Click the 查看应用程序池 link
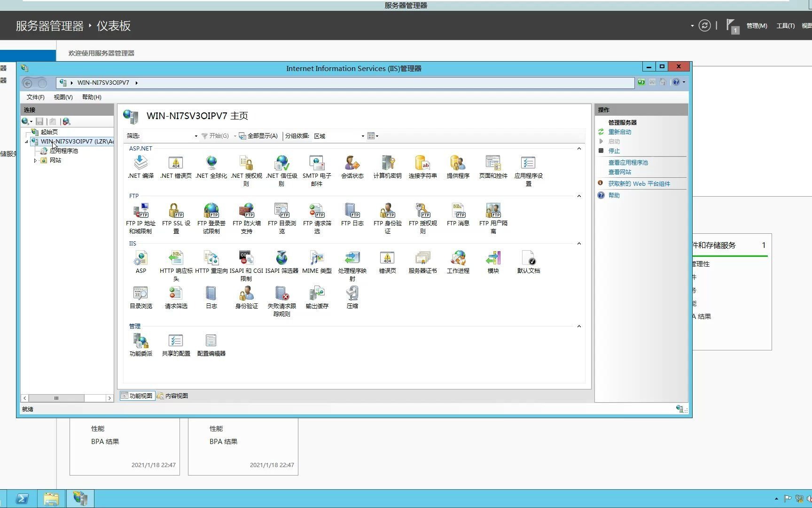The height and width of the screenshot is (508, 812). coord(628,163)
